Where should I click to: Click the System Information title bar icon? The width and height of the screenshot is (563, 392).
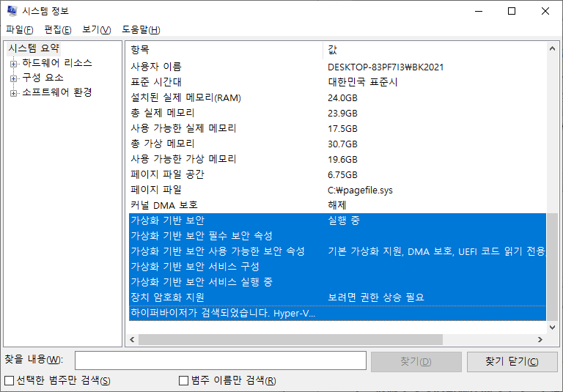pos(12,11)
